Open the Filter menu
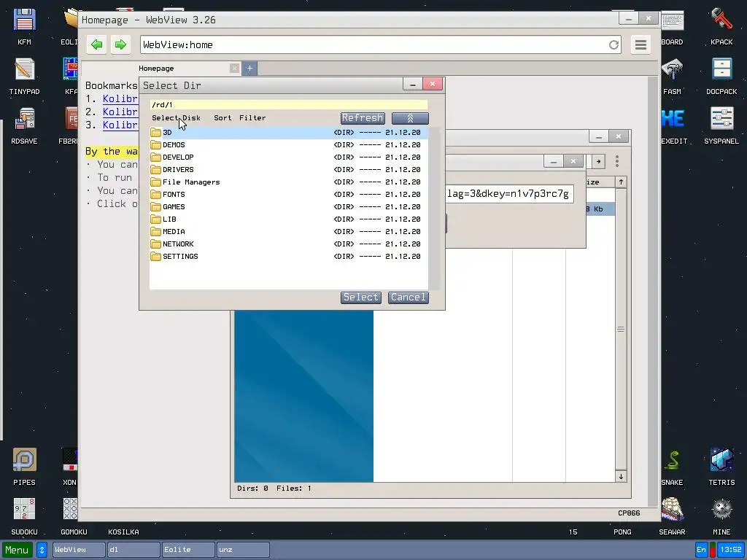The width and height of the screenshot is (747, 560). pyautogui.click(x=252, y=118)
